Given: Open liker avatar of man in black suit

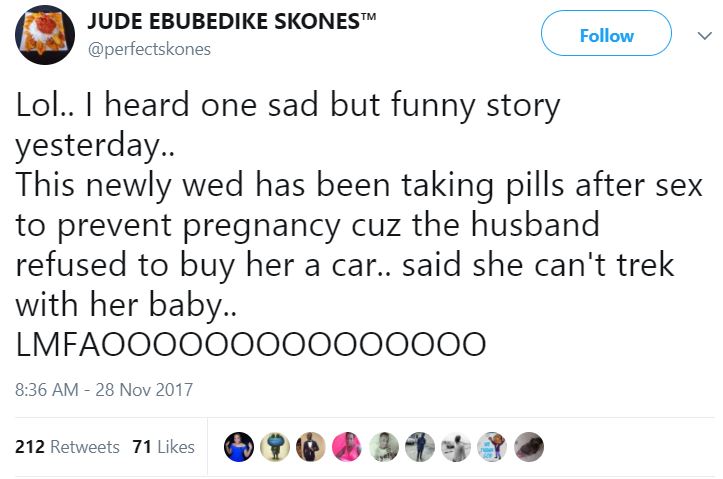Looking at the screenshot, I should [x=312, y=447].
